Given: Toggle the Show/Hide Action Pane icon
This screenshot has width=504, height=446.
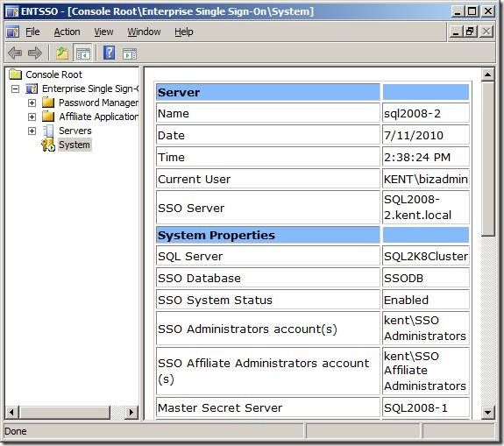Looking at the screenshot, I should (x=130, y=53).
